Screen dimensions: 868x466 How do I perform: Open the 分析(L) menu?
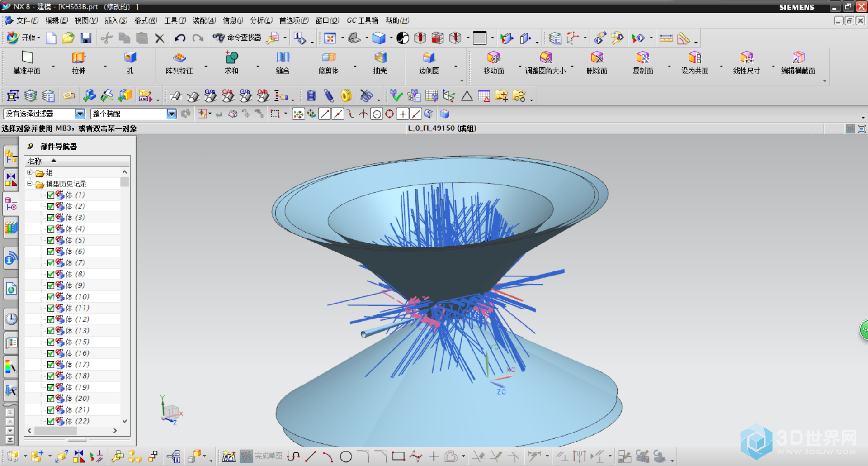pyautogui.click(x=261, y=20)
